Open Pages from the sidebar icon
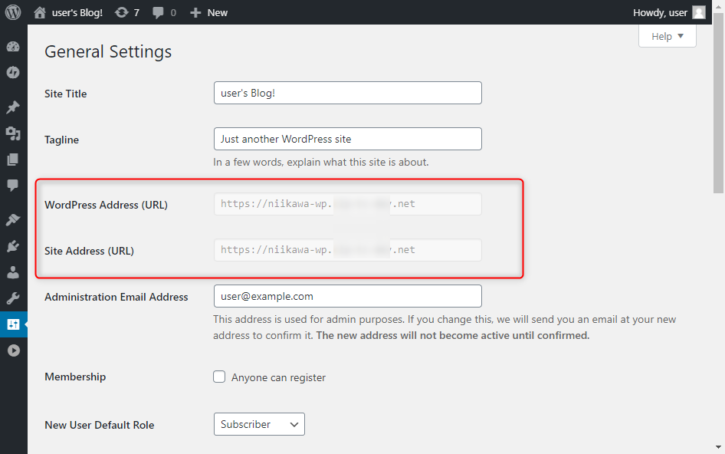 pos(13,160)
